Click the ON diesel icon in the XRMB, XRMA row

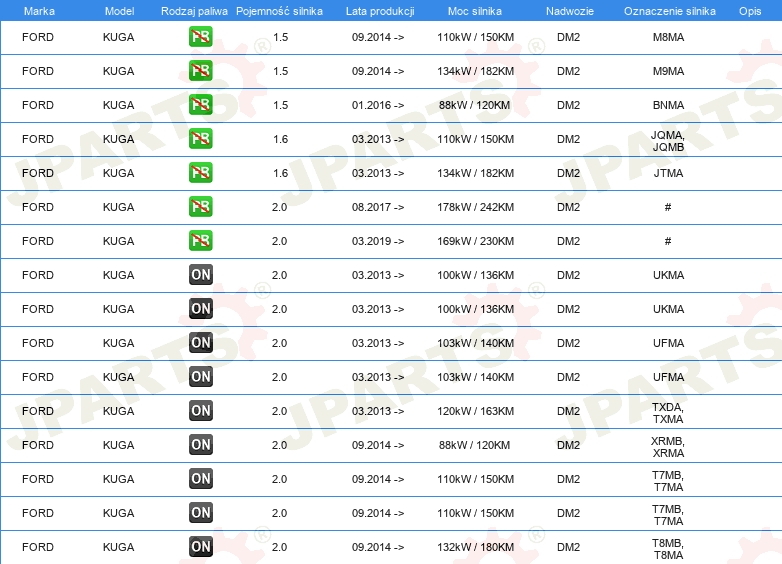tap(200, 444)
